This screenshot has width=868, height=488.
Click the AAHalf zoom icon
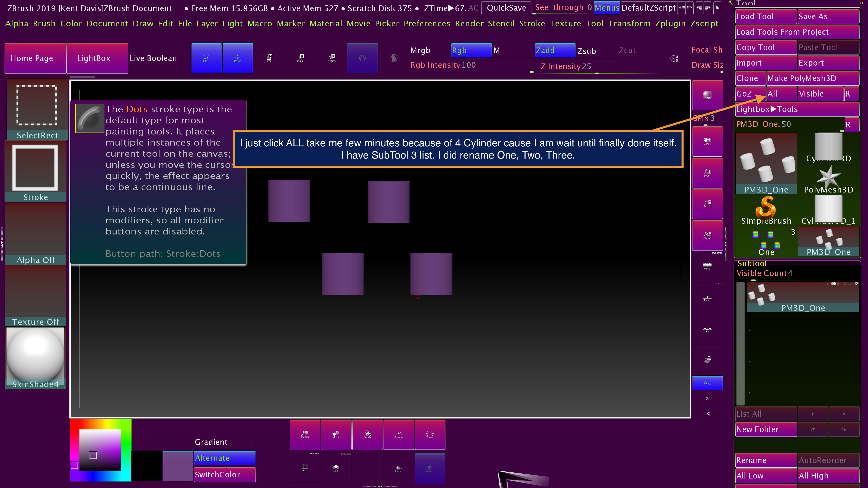[707, 235]
